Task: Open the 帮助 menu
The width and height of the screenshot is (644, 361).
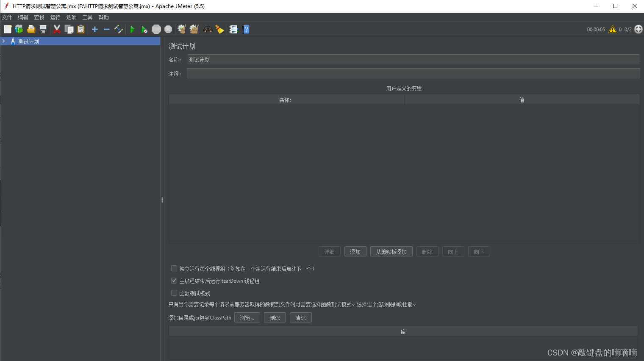Action: [x=103, y=17]
